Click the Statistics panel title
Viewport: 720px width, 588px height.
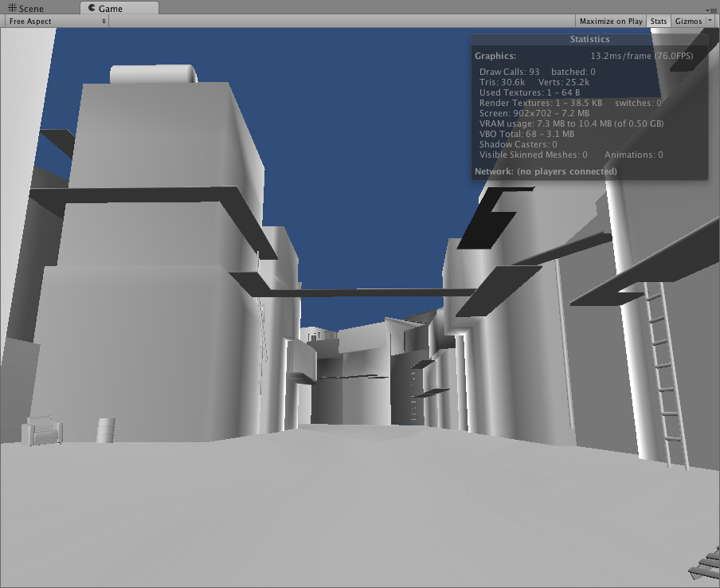point(589,39)
